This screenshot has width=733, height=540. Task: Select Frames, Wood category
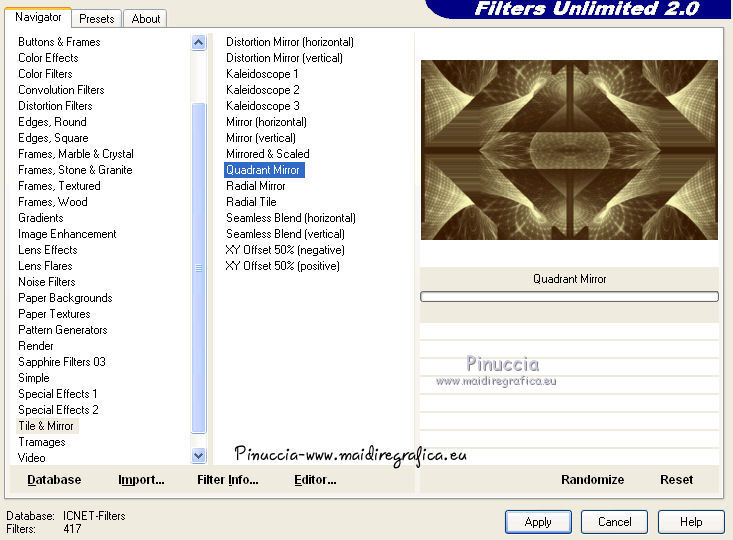tap(53, 202)
